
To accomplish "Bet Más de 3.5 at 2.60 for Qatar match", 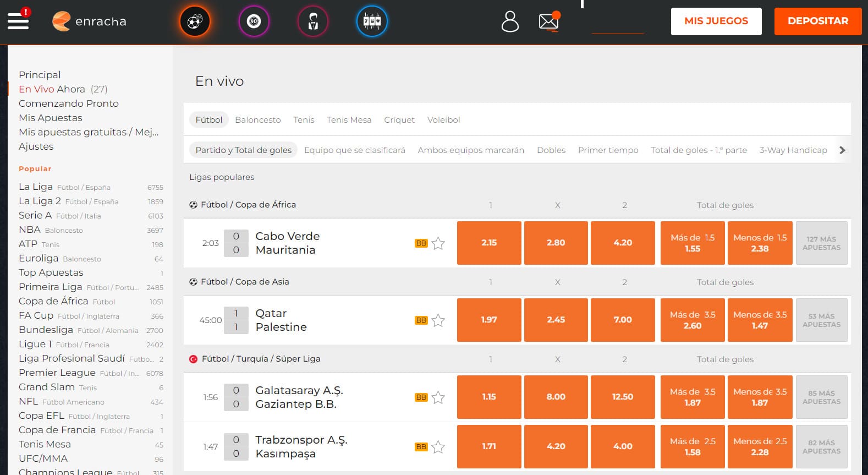I will click(x=693, y=320).
